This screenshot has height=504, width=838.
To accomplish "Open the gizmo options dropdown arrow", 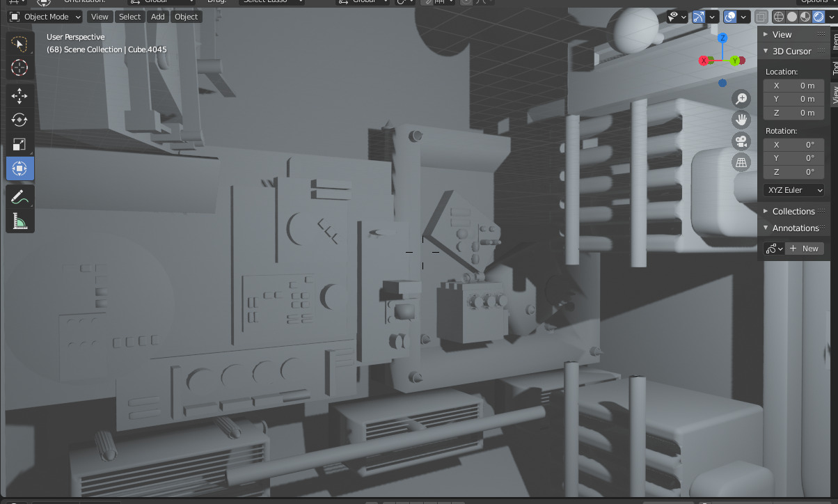I will pyautogui.click(x=713, y=17).
